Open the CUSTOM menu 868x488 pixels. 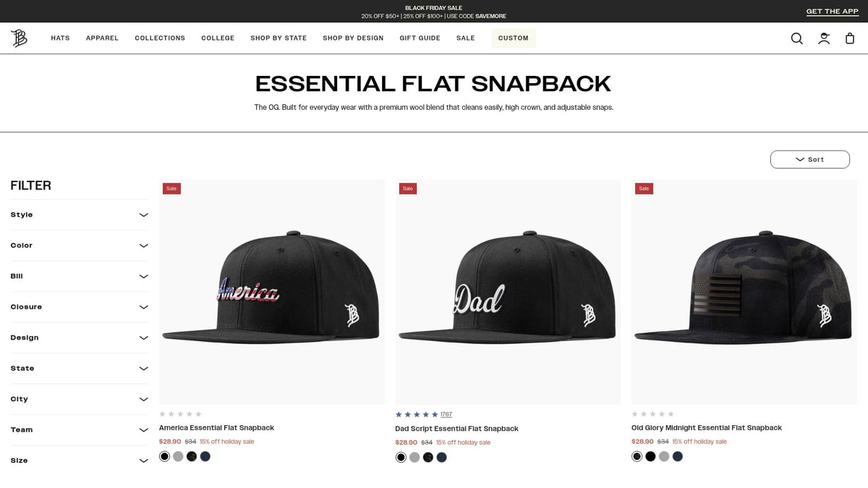pyautogui.click(x=514, y=38)
